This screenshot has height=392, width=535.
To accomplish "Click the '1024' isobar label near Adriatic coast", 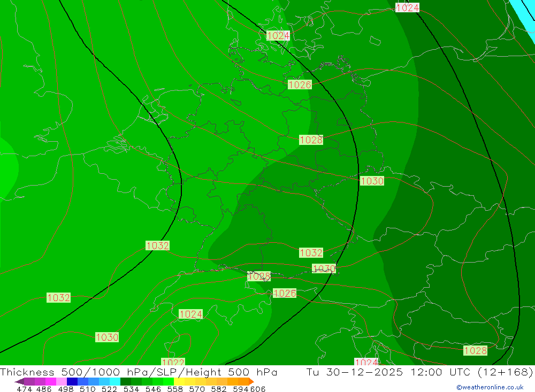I will coord(366,362).
